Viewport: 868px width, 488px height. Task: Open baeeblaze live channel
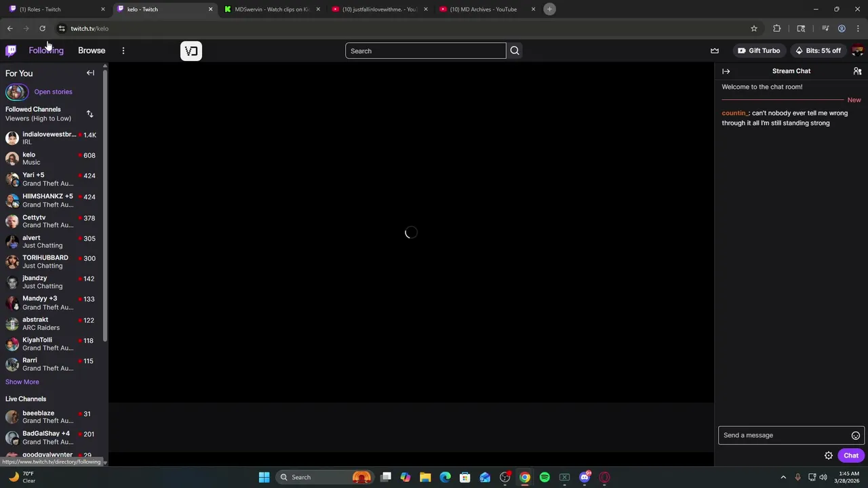tap(52, 417)
